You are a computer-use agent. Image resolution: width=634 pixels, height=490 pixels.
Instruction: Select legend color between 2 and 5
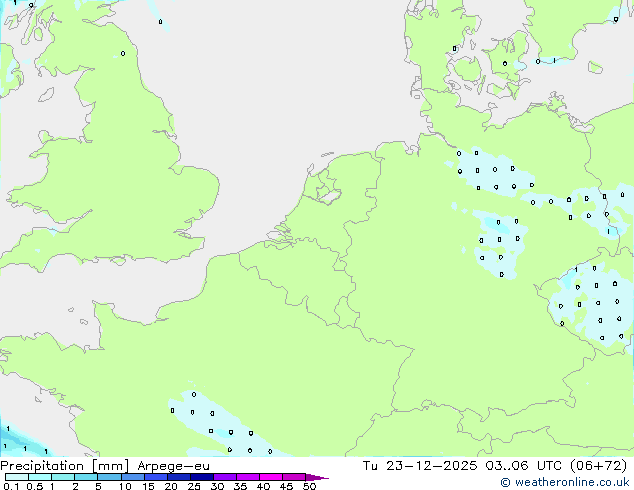click(87, 477)
